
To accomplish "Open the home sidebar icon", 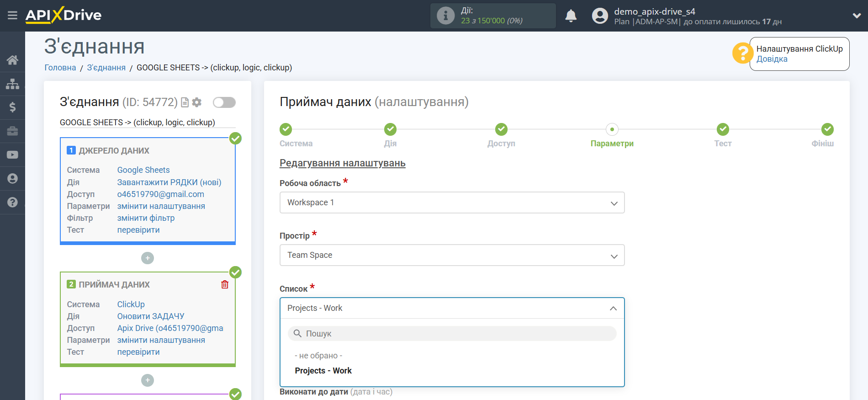I will click(12, 60).
